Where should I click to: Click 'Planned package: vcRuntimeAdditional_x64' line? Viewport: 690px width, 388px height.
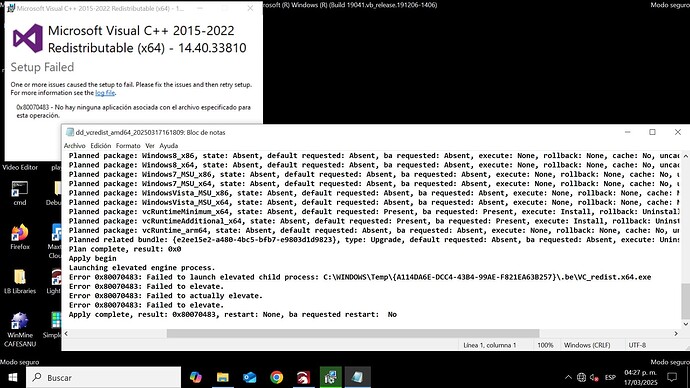[374, 221]
